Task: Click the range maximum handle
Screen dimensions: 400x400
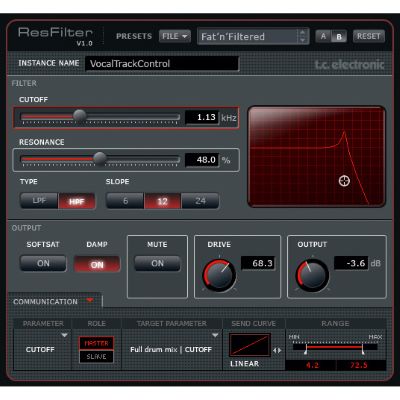Action: point(363,350)
